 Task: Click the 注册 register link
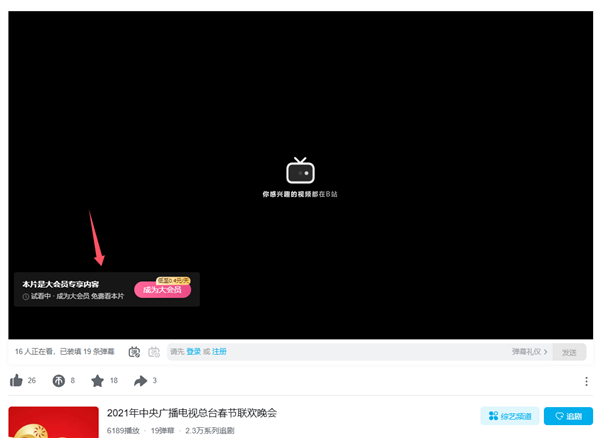click(x=219, y=352)
